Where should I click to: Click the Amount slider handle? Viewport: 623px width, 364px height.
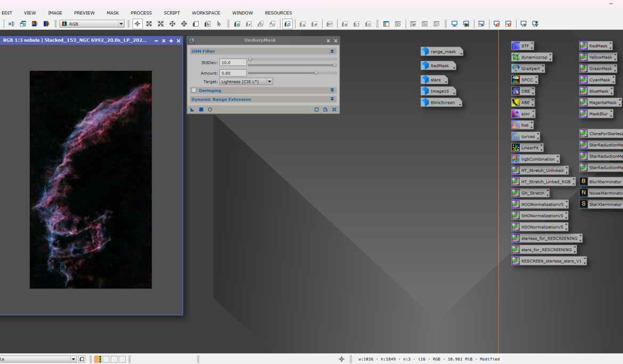point(316,73)
